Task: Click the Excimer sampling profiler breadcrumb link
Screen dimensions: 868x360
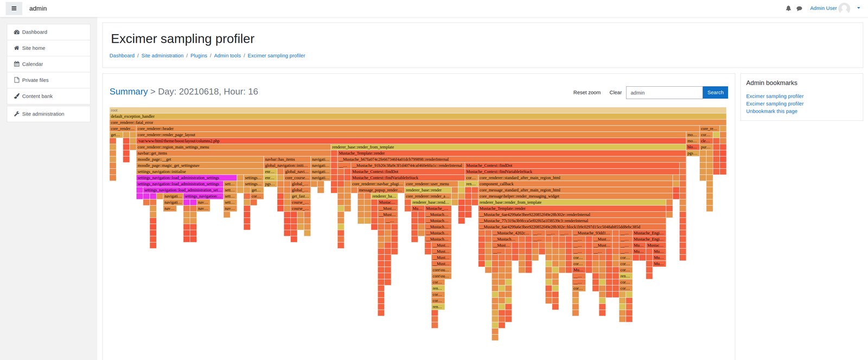Action: tap(276, 55)
